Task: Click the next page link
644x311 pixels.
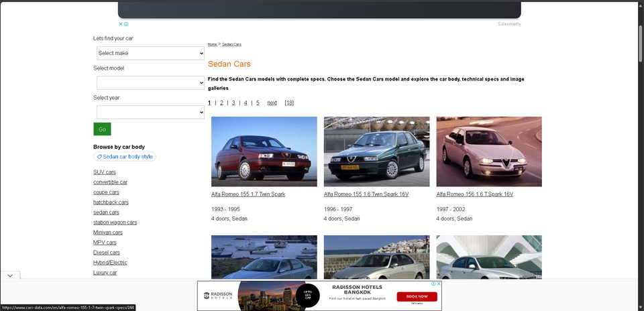Action: (272, 103)
